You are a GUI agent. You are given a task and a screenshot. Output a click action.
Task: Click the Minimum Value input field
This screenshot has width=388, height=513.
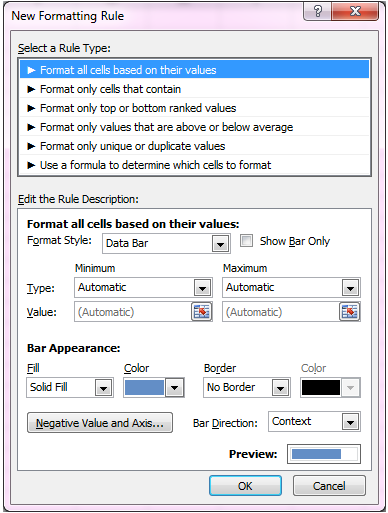click(x=133, y=312)
